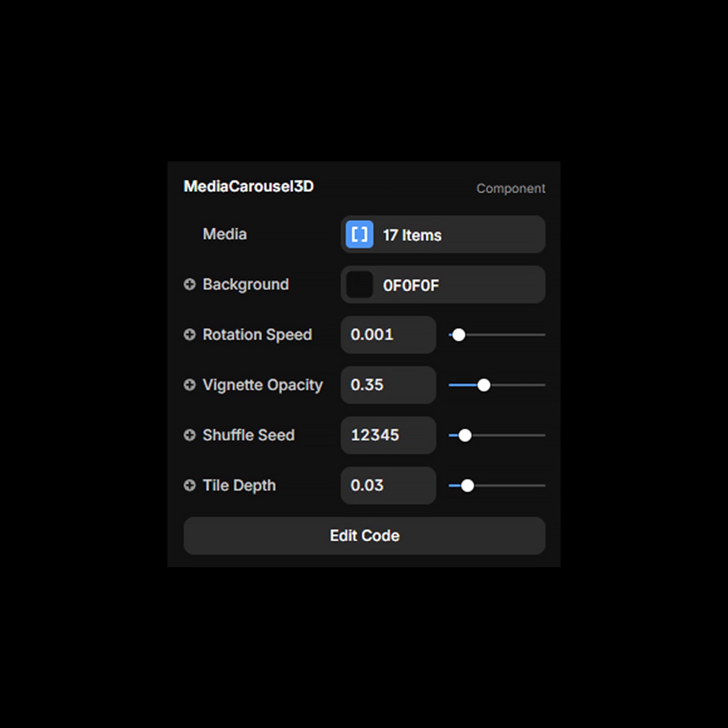Click the plus icon beside Shuffle Seed
The image size is (728, 728).
[x=189, y=435]
